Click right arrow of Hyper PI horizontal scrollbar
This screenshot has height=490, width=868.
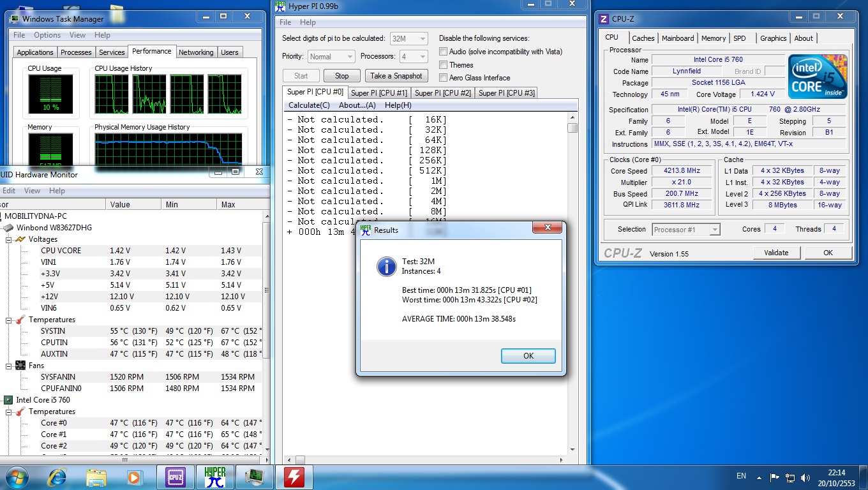(x=562, y=459)
